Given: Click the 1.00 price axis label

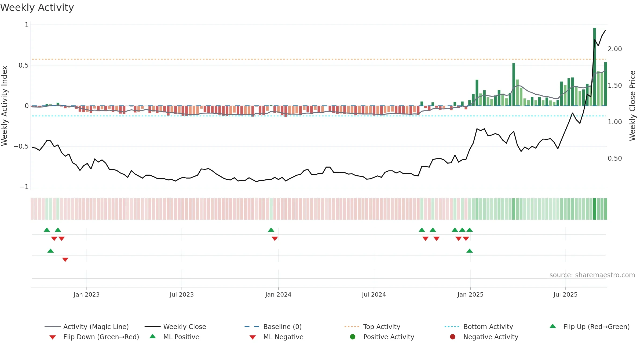Looking at the screenshot, I should tap(615, 122).
